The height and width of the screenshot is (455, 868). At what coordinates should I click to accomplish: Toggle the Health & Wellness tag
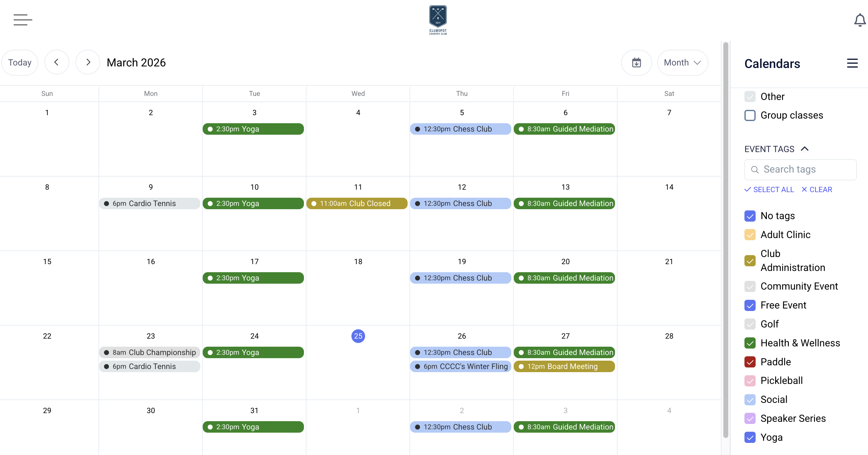[750, 343]
